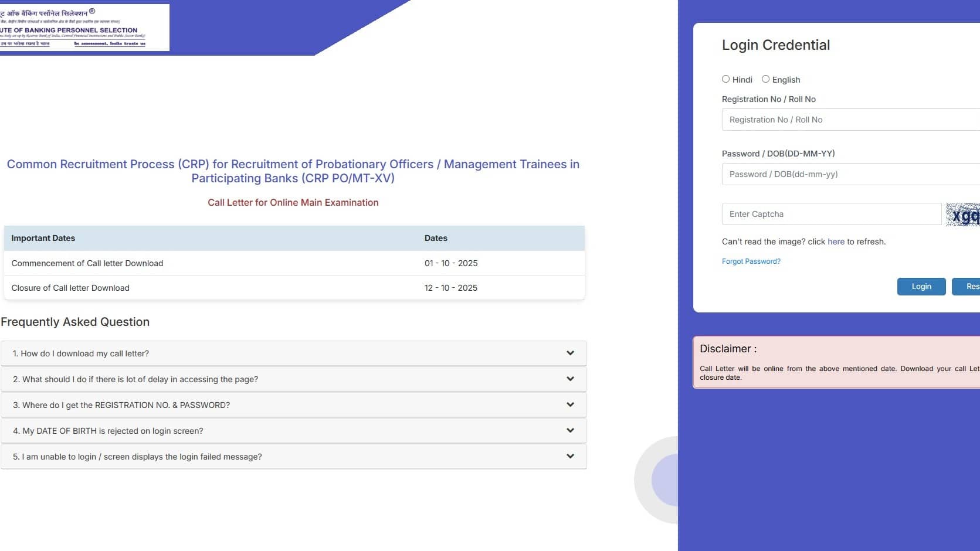Click the IBPS logo image
Screen dimensions: 980x551
pyautogui.click(x=85, y=27)
